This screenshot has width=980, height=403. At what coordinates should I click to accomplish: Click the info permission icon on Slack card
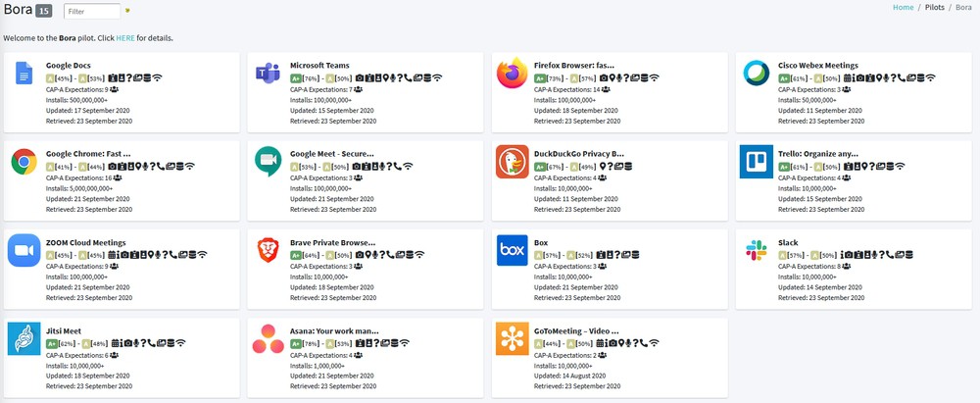tap(843, 255)
